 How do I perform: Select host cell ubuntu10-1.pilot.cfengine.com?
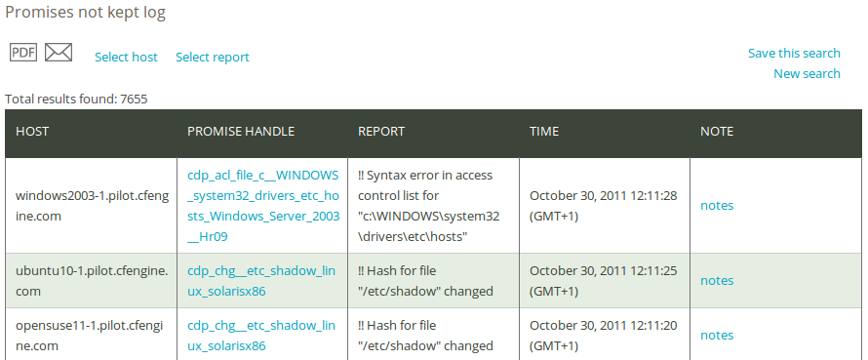pos(92,281)
